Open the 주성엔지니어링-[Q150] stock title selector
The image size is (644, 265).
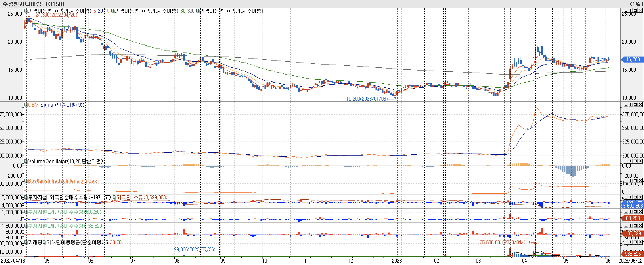click(x=33, y=4)
